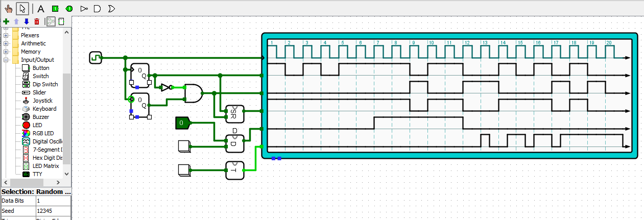Select the Edit arrow tool

[22, 8]
